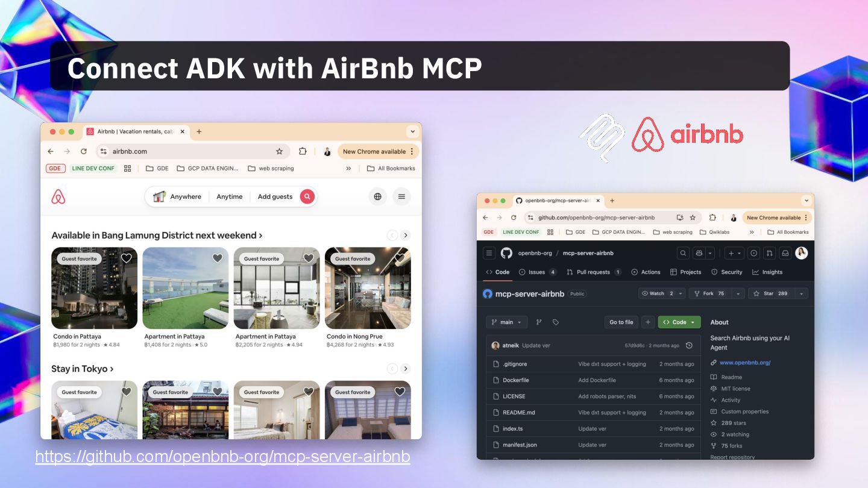Click the commit history clock icon
This screenshot has width=868, height=488.
coord(689,345)
